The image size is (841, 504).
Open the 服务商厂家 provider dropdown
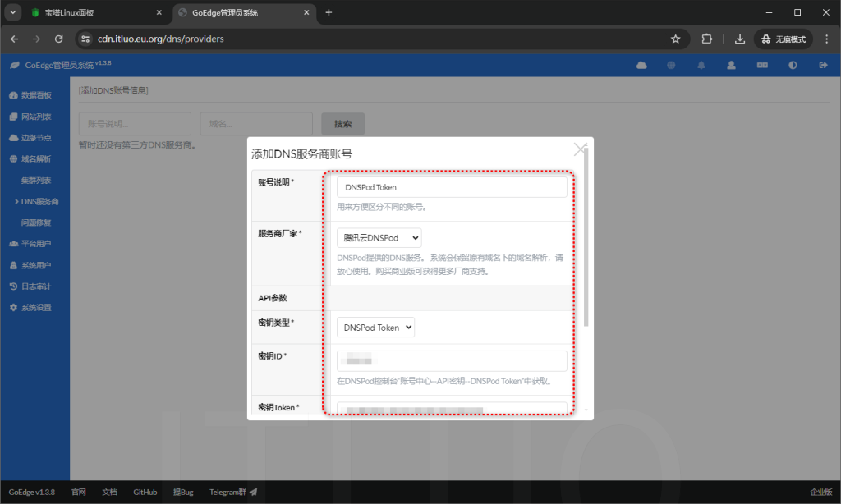pyautogui.click(x=379, y=237)
